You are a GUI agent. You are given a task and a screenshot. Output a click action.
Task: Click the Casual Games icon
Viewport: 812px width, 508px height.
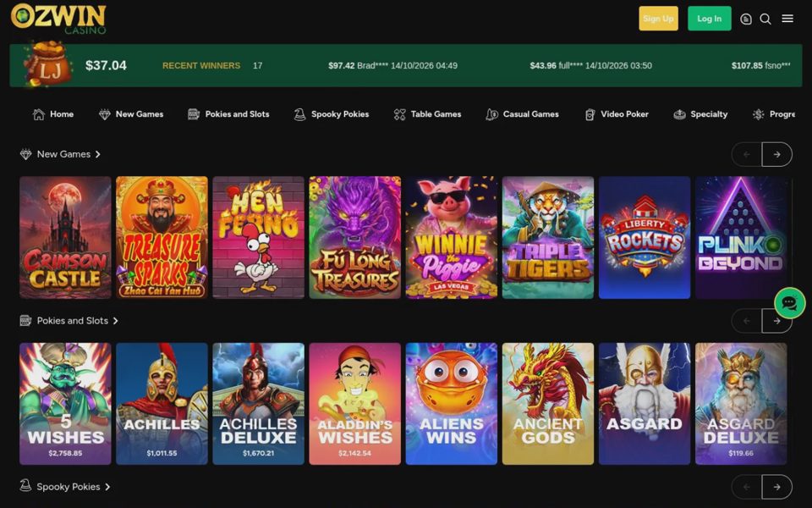click(492, 114)
